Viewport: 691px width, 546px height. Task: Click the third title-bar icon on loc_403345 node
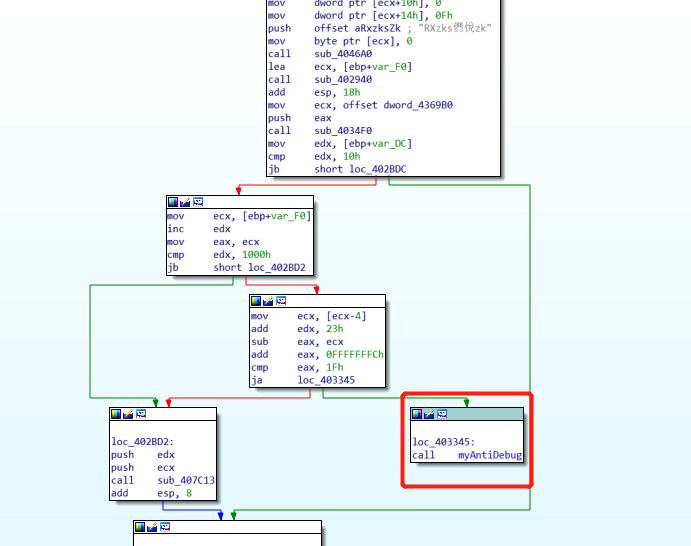pos(441,413)
